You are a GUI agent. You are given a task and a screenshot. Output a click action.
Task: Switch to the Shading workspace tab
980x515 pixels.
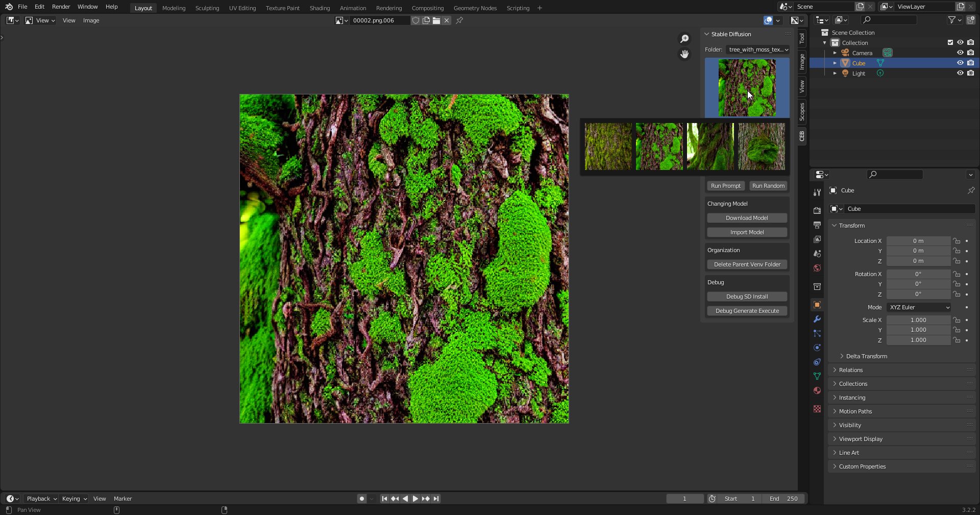coord(320,8)
